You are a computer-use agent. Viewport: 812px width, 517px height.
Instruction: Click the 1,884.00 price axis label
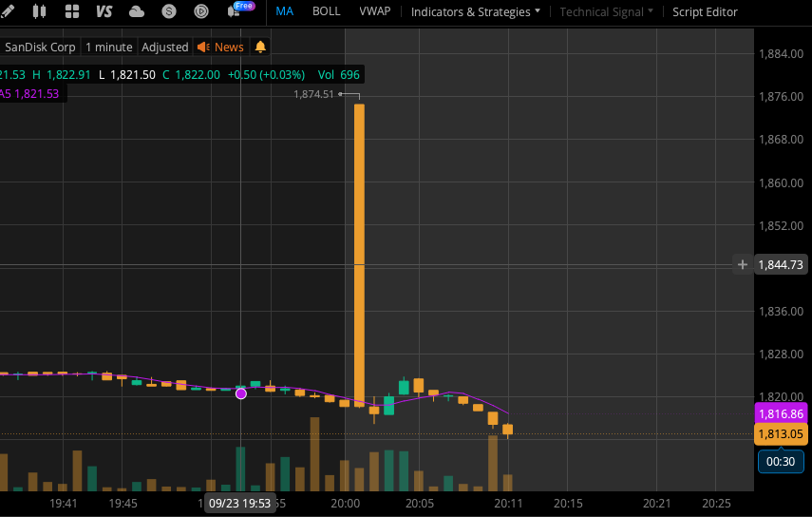pos(781,54)
